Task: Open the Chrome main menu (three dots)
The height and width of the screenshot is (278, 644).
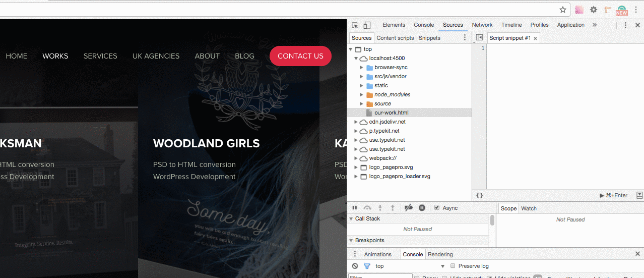Action: (x=636, y=10)
